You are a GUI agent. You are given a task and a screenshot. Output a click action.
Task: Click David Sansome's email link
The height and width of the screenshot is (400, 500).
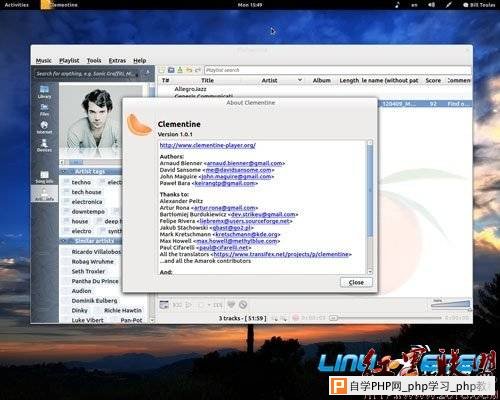(x=239, y=170)
